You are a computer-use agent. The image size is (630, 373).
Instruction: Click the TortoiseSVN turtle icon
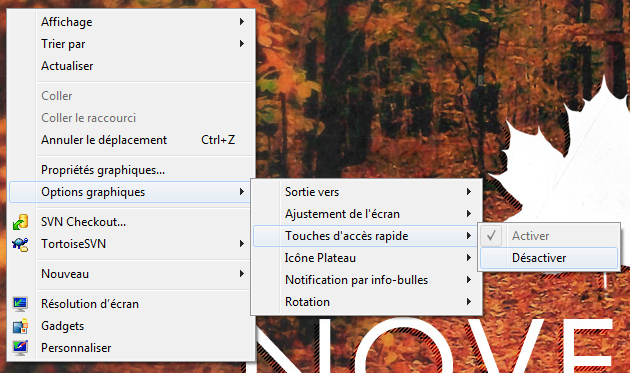click(x=20, y=244)
